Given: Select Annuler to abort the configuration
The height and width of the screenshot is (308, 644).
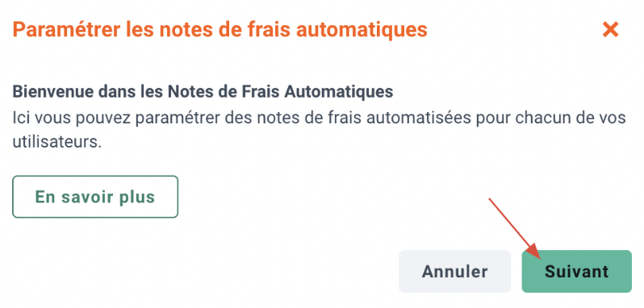Looking at the screenshot, I should (x=454, y=272).
